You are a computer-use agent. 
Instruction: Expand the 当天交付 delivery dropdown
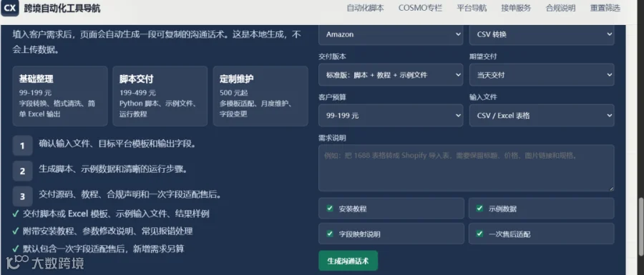542,75
